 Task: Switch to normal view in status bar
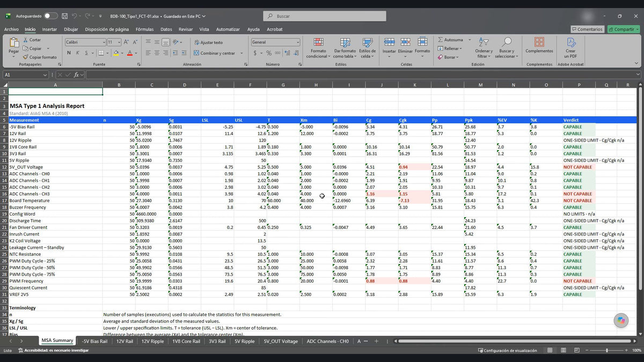click(x=550, y=350)
